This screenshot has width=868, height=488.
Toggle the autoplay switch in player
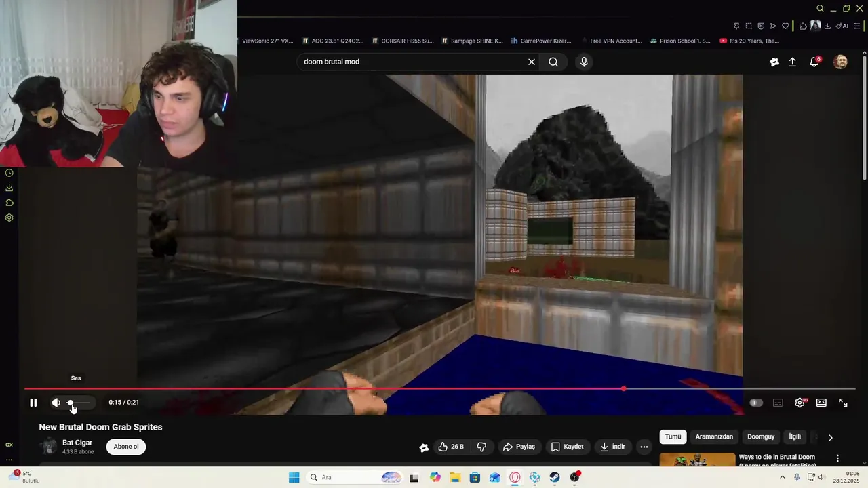756,403
